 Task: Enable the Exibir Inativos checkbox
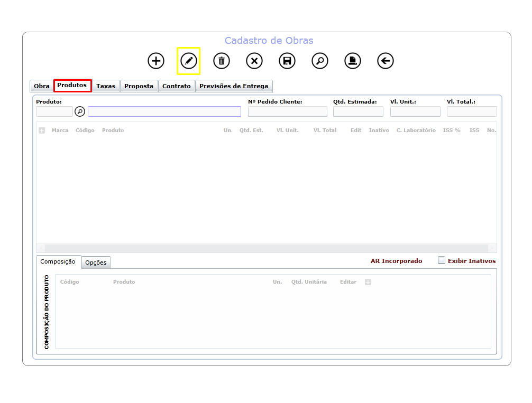coord(442,260)
